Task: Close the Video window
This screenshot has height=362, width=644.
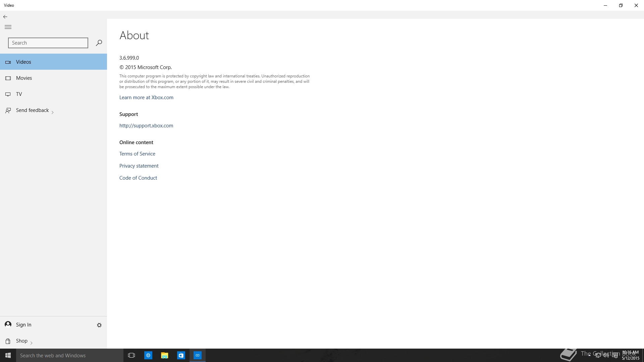Action: point(636,5)
